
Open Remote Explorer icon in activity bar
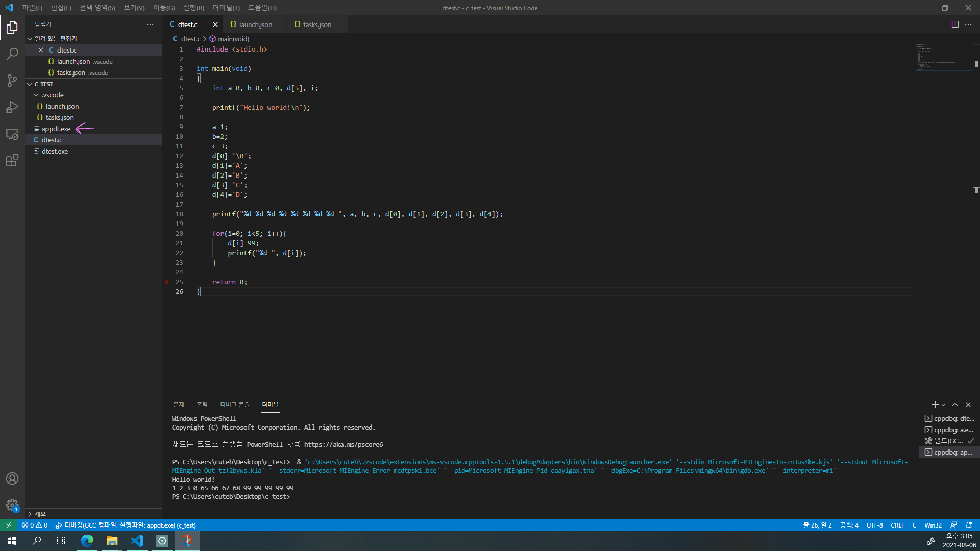[12, 134]
